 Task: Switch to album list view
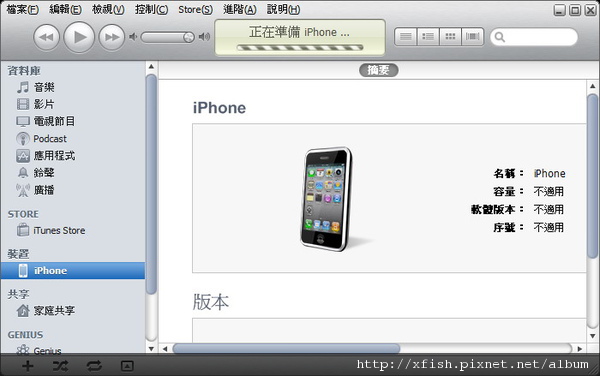[x=428, y=37]
